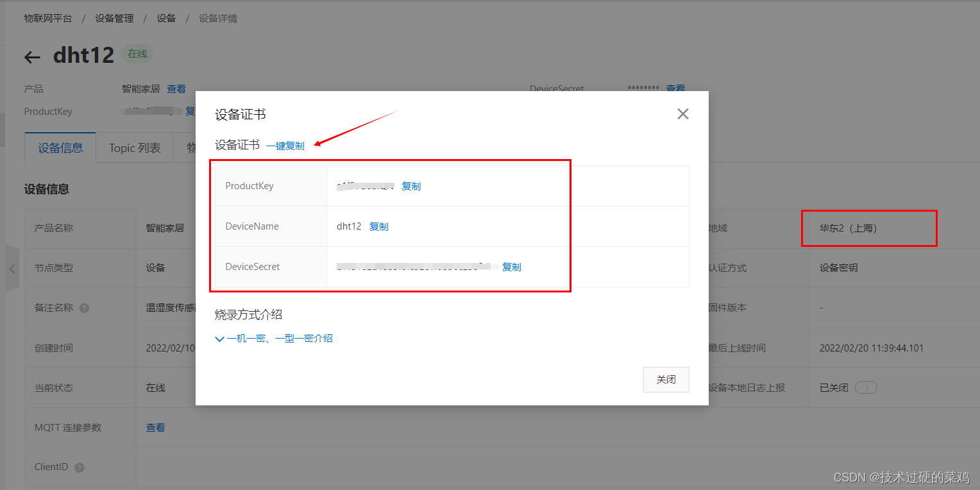Click 关闭 to dismiss the dialog

(x=666, y=379)
